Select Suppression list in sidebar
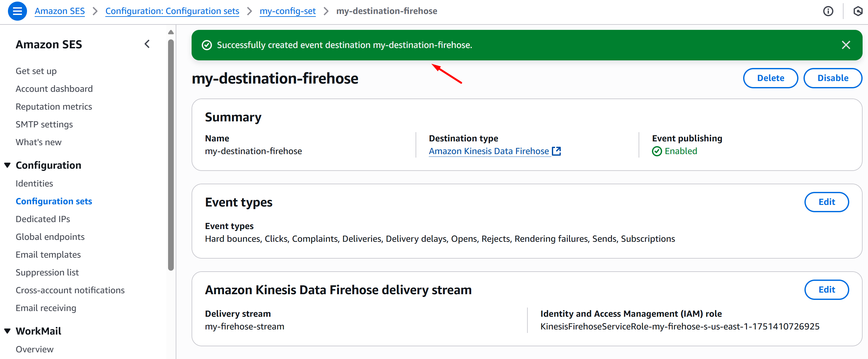This screenshot has height=359, width=868. coord(47,272)
